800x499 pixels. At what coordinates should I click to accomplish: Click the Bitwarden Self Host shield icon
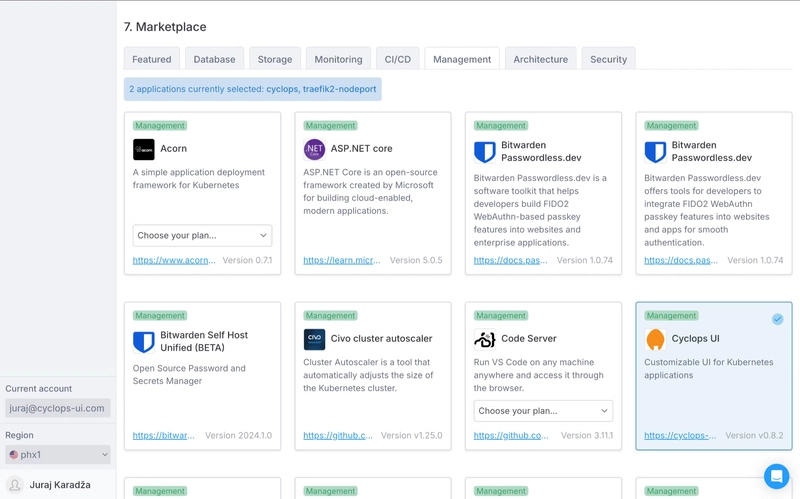pos(143,341)
